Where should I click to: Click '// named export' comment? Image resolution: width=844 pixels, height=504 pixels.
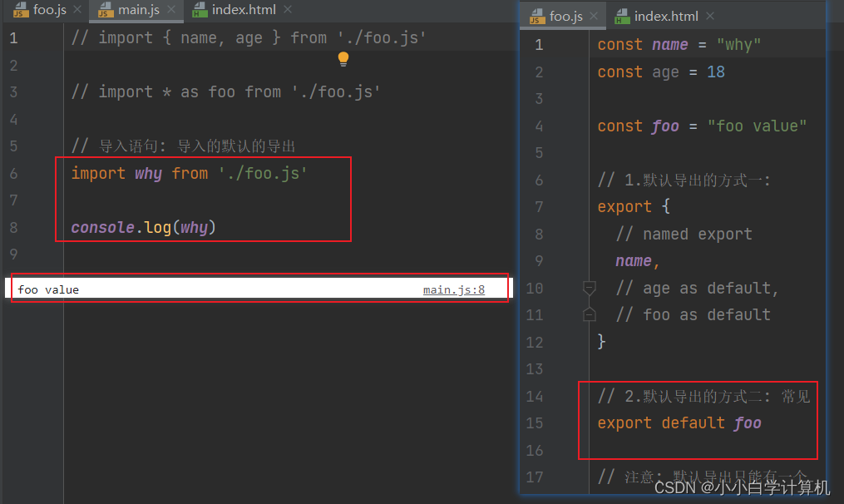click(x=684, y=235)
